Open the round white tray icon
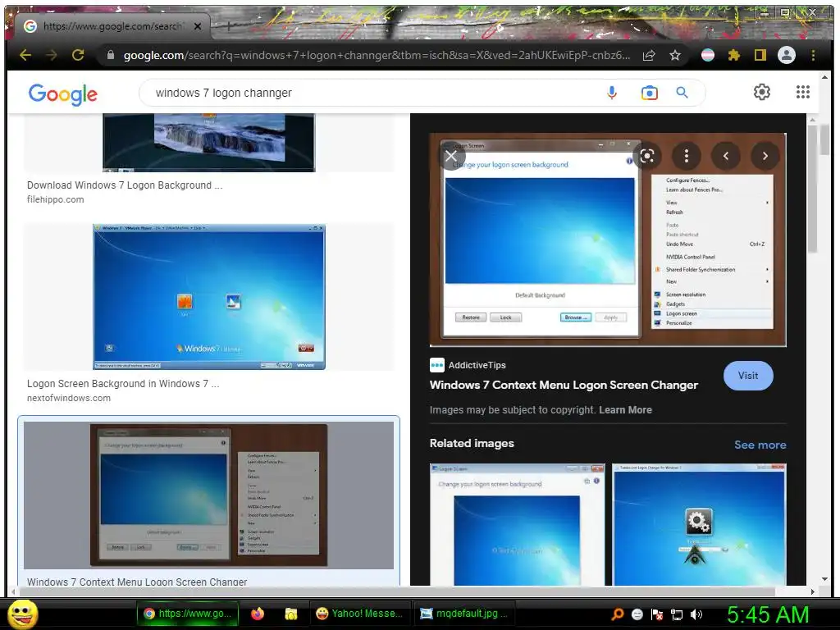The image size is (840, 630). (x=637, y=614)
